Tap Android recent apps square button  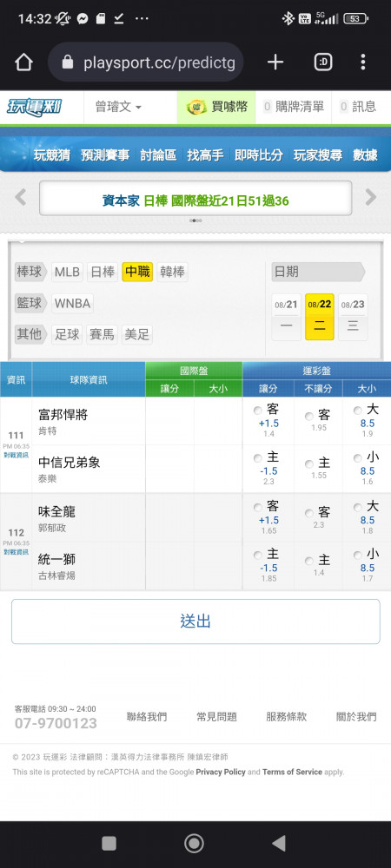(109, 843)
